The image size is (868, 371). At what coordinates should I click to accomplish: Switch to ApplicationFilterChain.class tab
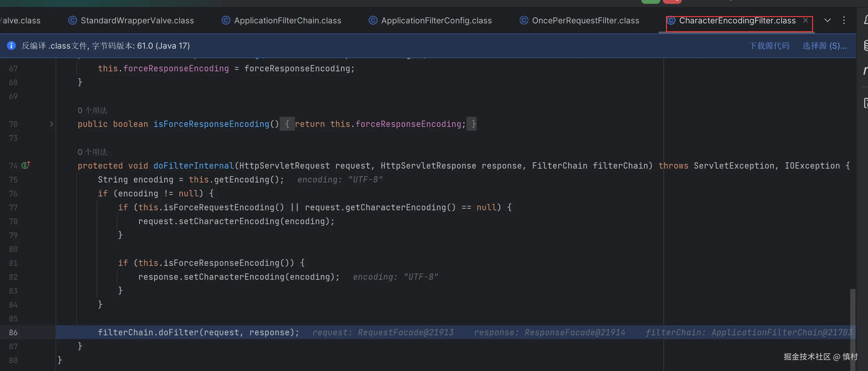pyautogui.click(x=287, y=21)
